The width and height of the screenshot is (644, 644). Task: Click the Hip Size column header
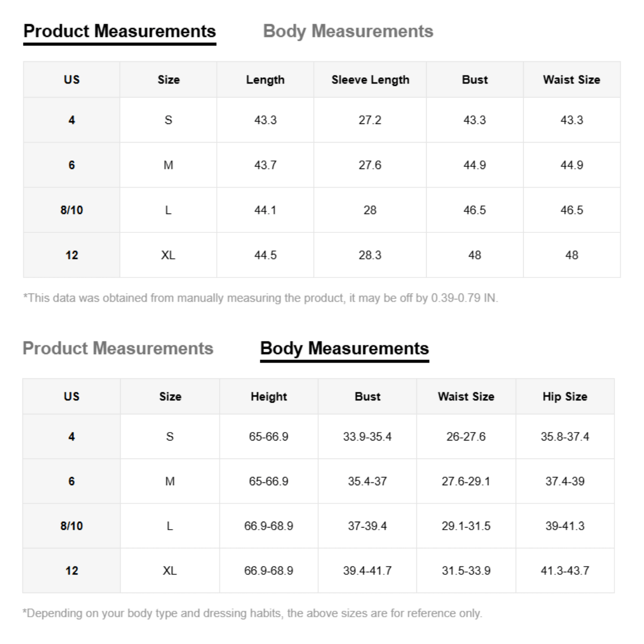coord(565,397)
